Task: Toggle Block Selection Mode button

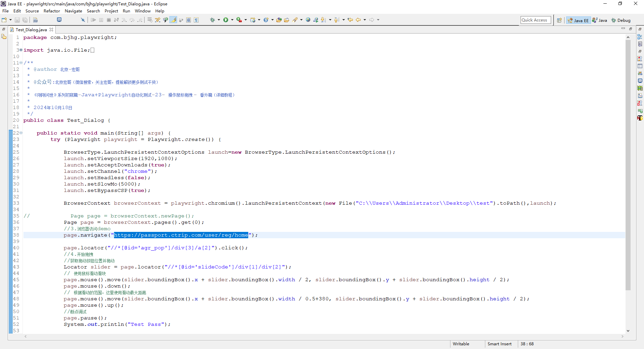Action: [189, 20]
